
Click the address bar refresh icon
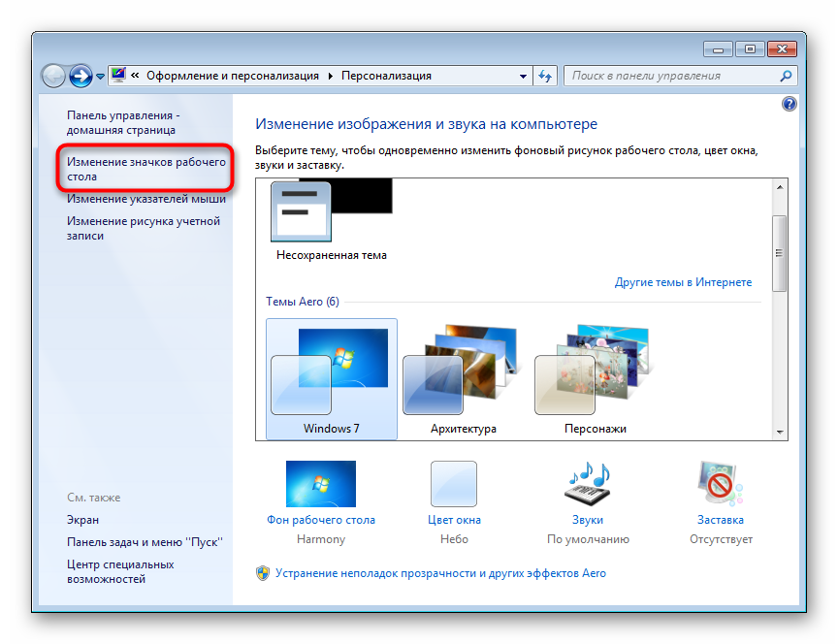[544, 75]
